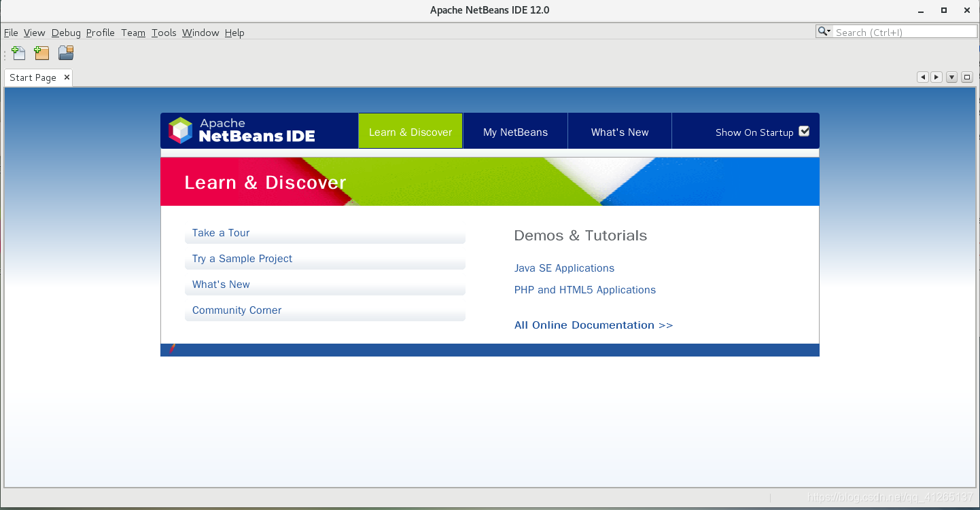
Task: Switch to What's New header tab
Action: 620,132
